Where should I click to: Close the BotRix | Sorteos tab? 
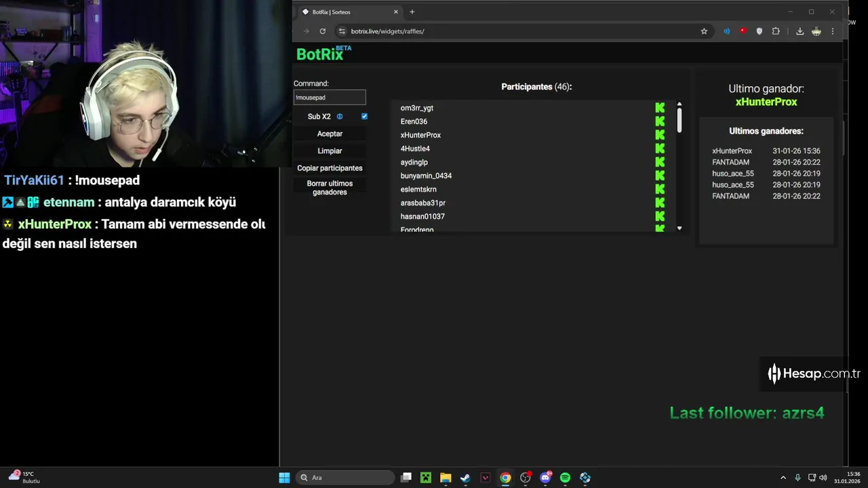[396, 12]
